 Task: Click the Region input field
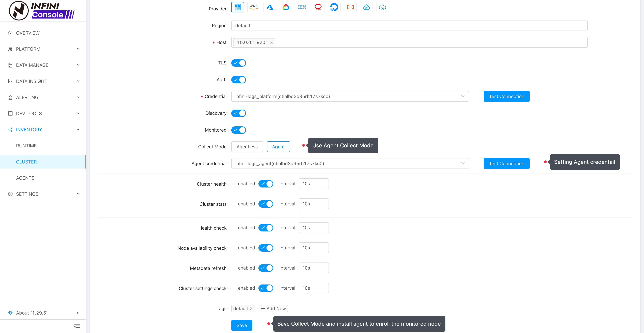[409, 26]
